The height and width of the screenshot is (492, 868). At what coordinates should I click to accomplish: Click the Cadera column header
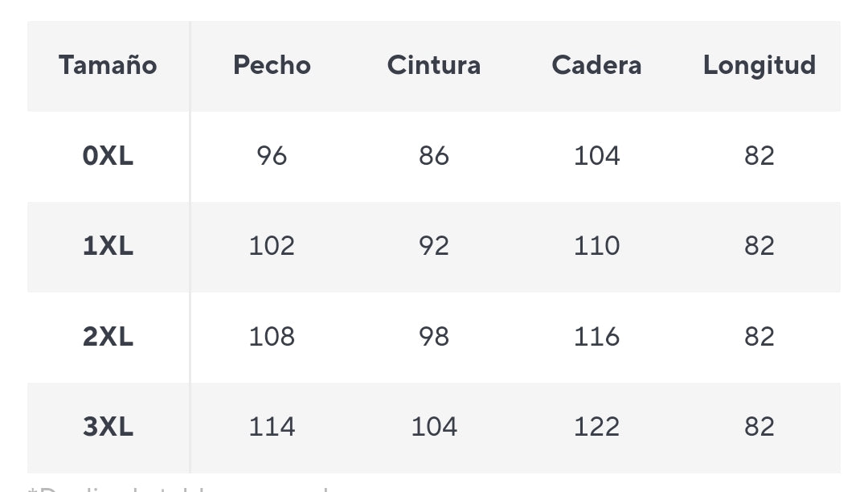click(596, 65)
